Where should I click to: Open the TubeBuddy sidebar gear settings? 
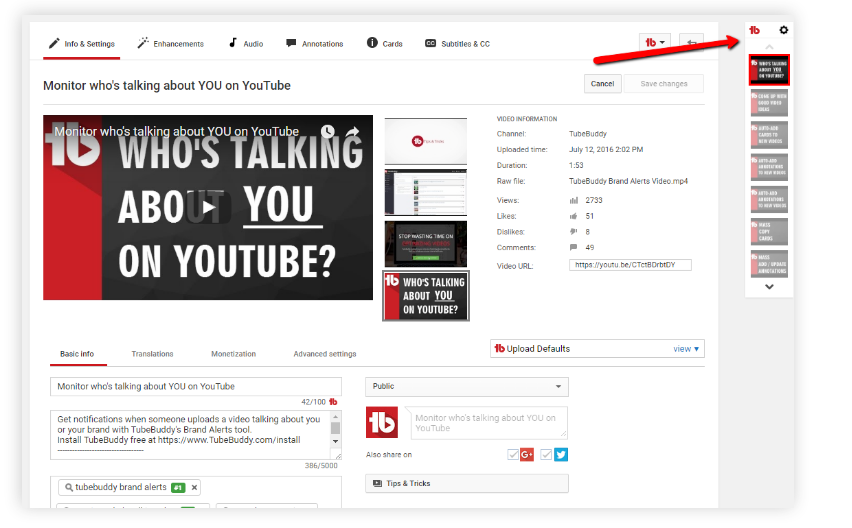784,30
